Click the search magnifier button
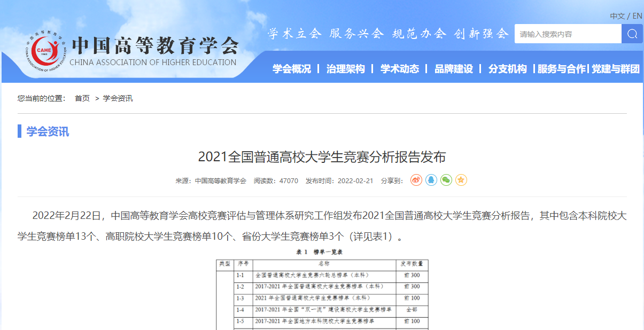The image size is (644, 330). coord(632,34)
